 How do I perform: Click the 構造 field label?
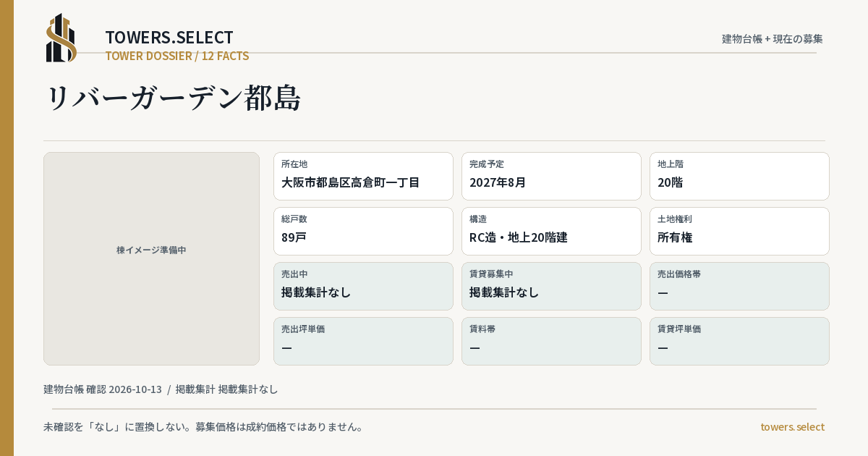click(478, 219)
